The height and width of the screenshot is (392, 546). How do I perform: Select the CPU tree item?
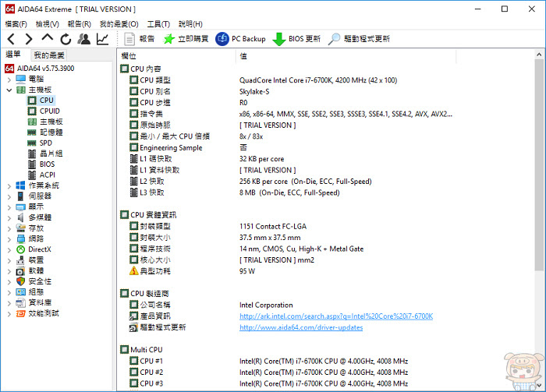[x=41, y=101]
